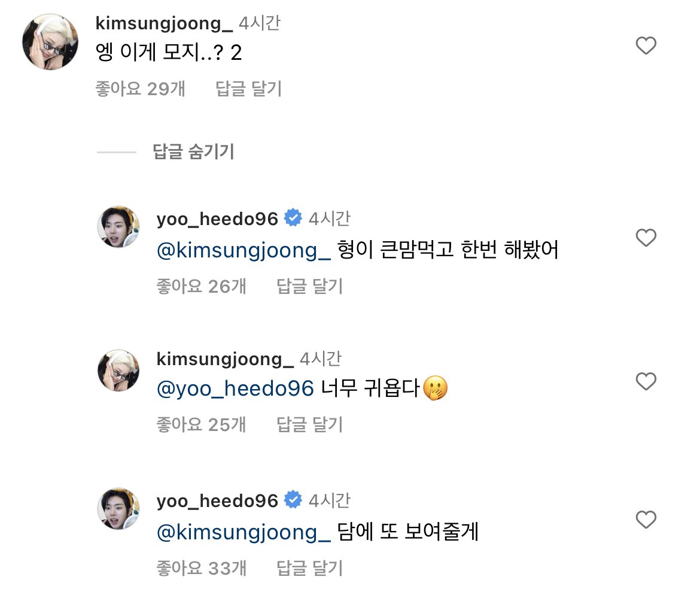Image resolution: width=700 pixels, height=601 pixels.
Task: Collapse replies with 답글 숨기기
Action: (193, 152)
